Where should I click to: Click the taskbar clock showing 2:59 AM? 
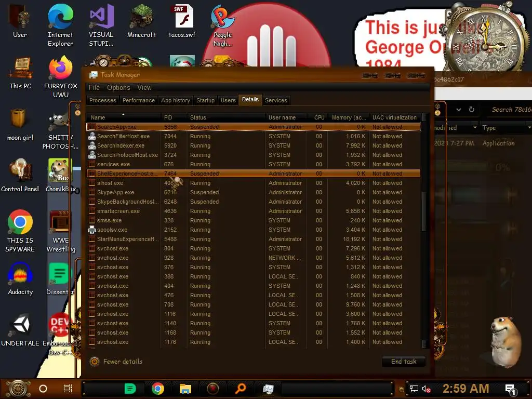[x=466, y=389]
